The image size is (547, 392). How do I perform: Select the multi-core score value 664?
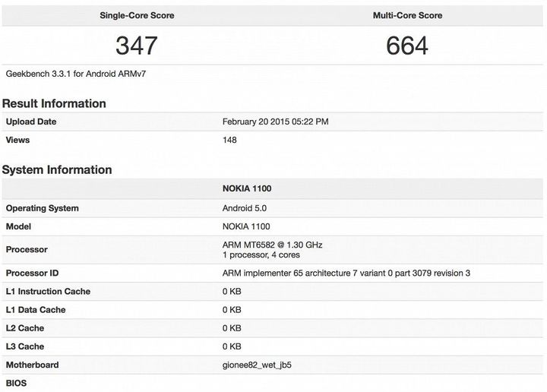click(406, 46)
